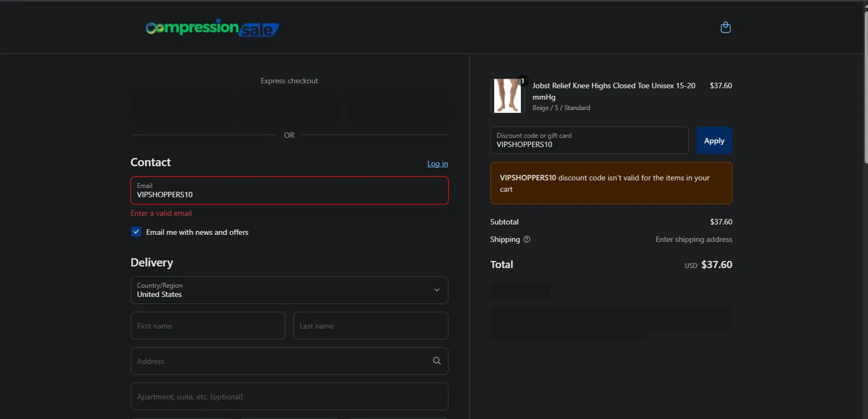Click the shipping help question mark icon
Screen dimensions: 868x419
527,240
